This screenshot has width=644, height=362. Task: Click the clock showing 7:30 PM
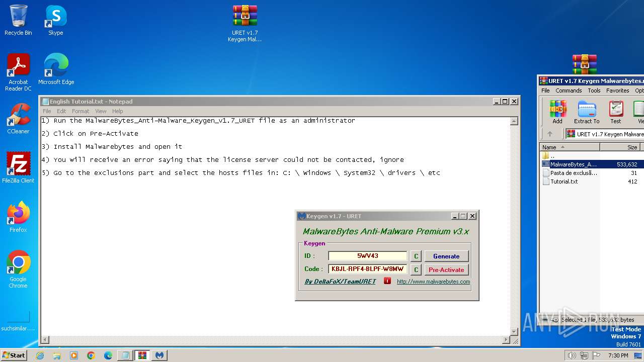coord(618,355)
